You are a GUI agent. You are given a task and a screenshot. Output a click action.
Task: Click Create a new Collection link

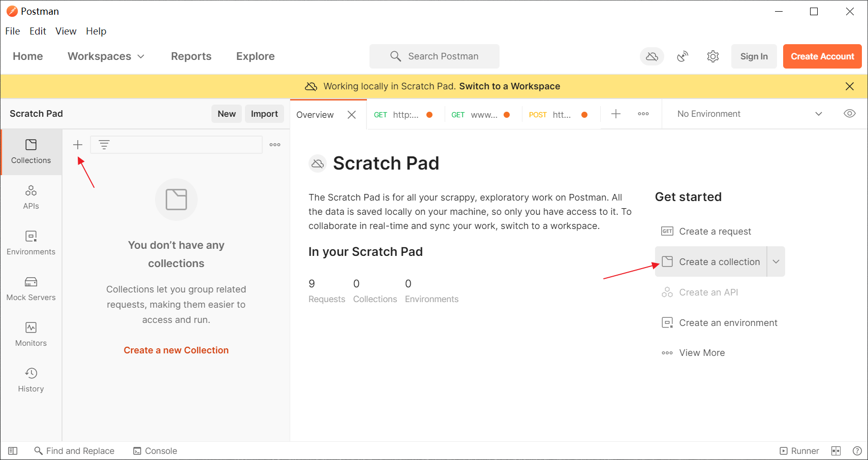[176, 350]
